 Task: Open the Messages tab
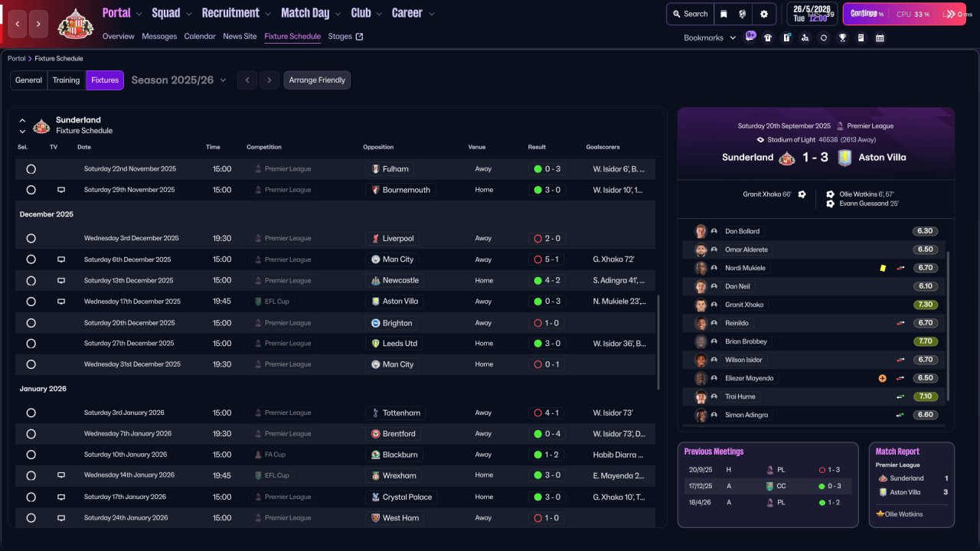tap(159, 37)
